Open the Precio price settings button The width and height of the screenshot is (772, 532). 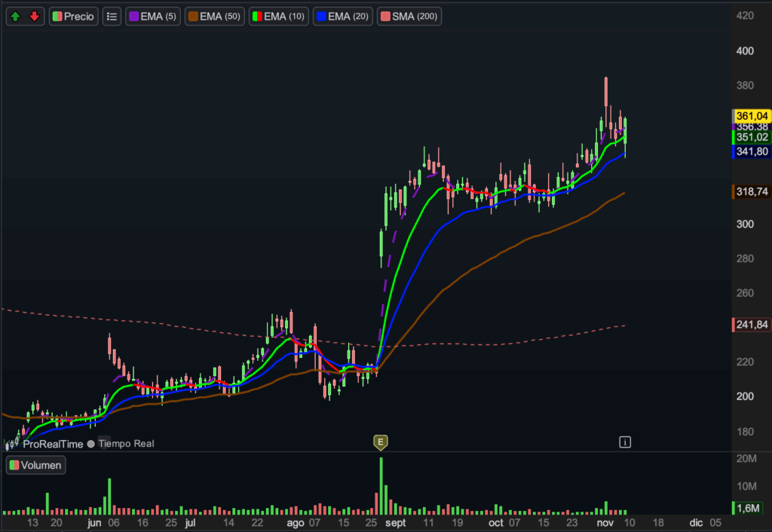(74, 16)
